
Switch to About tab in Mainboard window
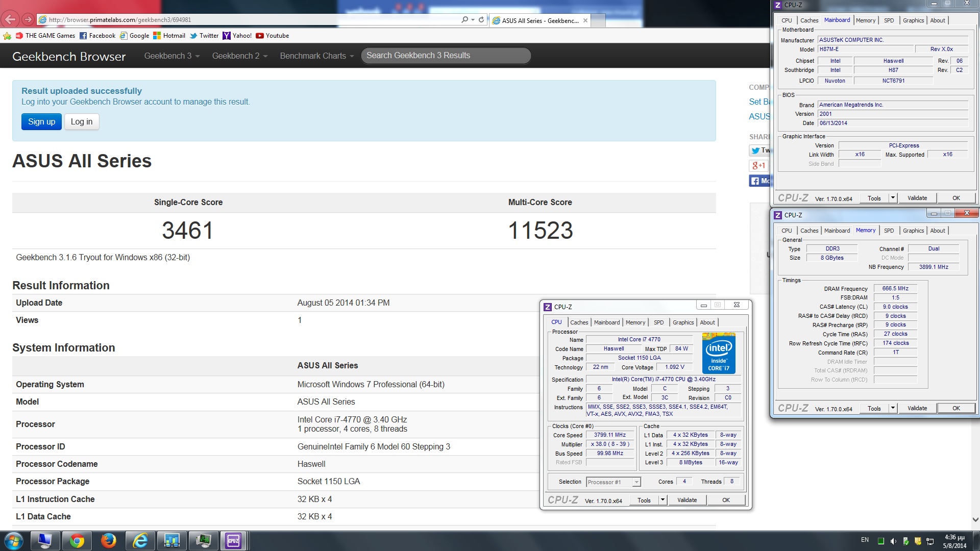[x=938, y=20]
